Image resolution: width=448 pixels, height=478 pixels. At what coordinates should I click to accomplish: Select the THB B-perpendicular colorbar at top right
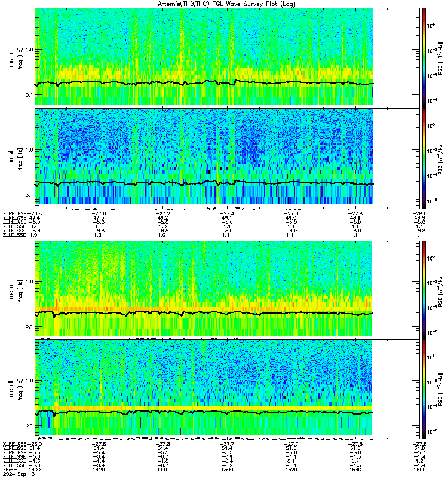[424, 58]
